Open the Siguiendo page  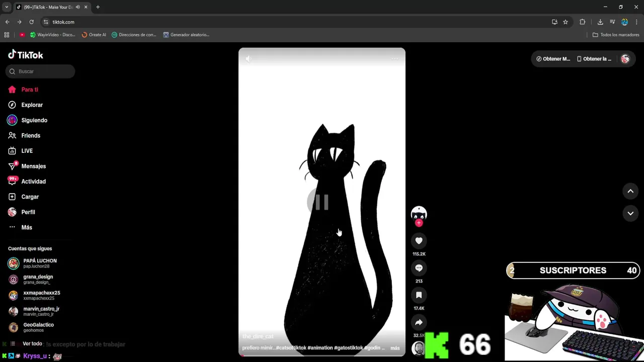[x=27, y=120]
